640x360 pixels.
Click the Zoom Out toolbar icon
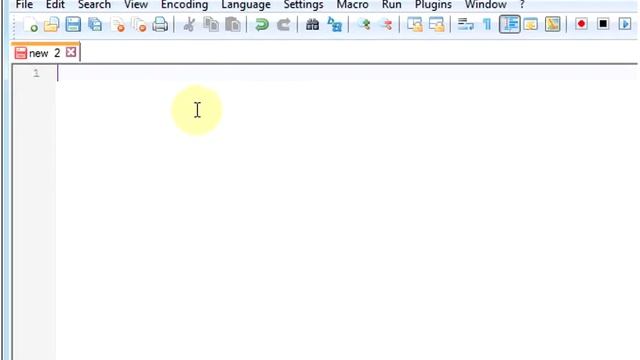point(386,24)
